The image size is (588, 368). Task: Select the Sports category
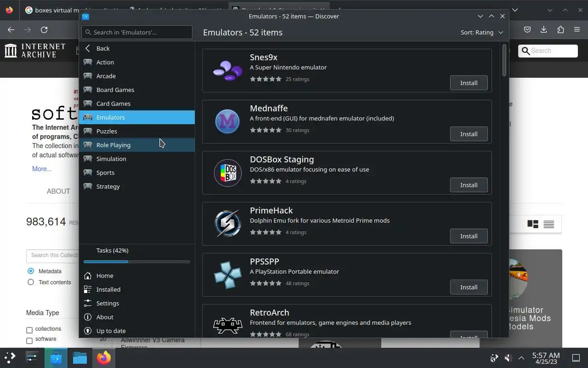[x=137, y=172]
